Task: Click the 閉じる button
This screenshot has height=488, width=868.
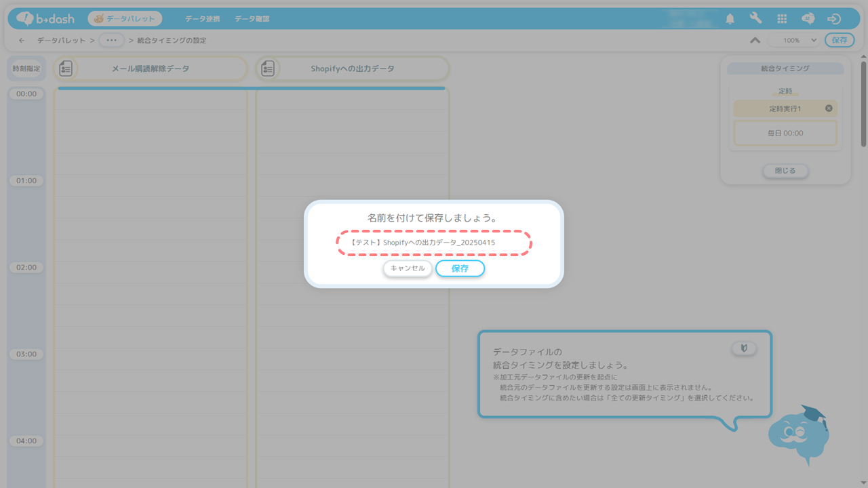Action: pos(785,171)
